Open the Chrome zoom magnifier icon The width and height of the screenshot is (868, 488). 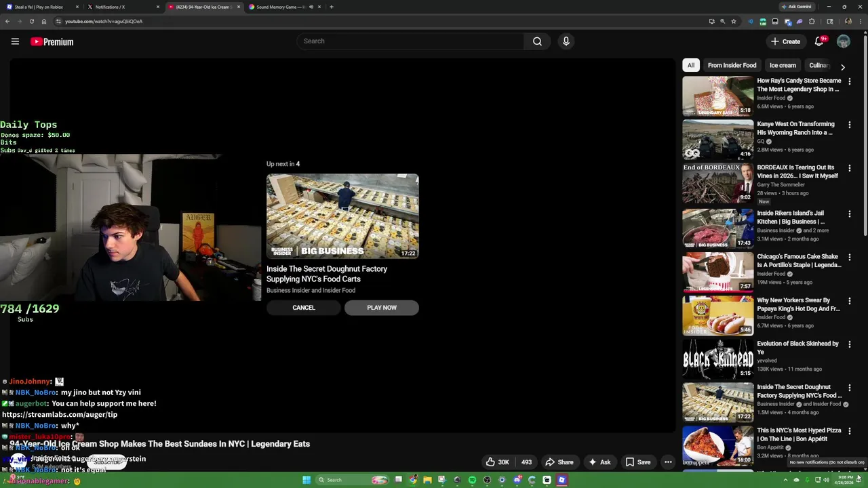tap(722, 21)
